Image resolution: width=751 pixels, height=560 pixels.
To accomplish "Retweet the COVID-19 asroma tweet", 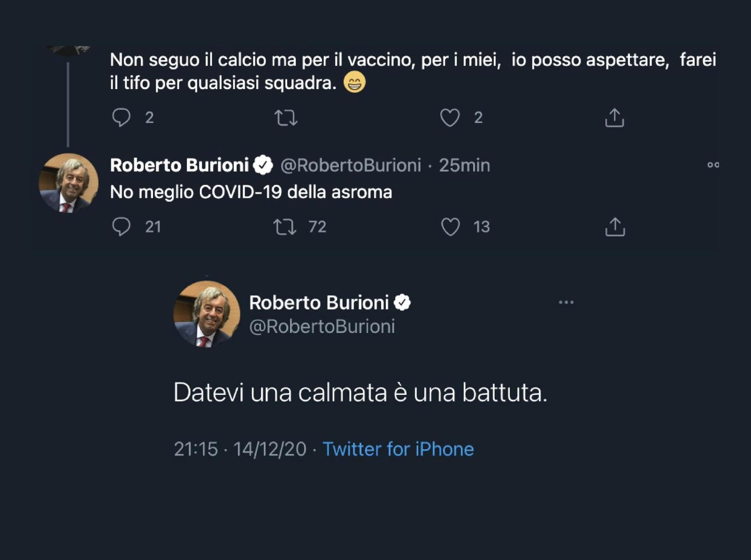I will [x=285, y=227].
